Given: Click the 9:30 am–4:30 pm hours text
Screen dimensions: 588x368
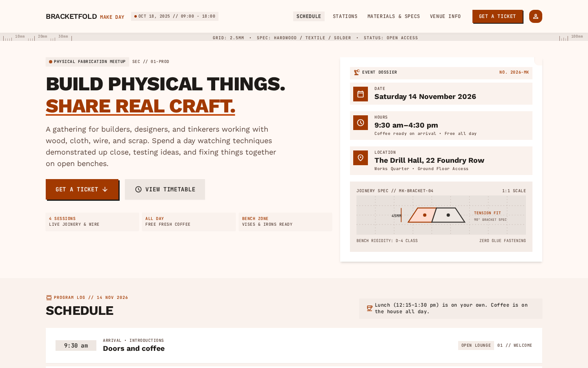Looking at the screenshot, I should tap(406, 125).
